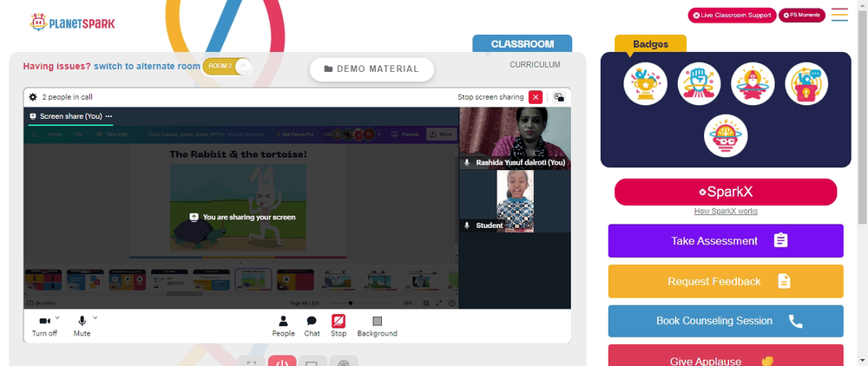Open the People panel
The width and height of the screenshot is (868, 366).
(284, 326)
